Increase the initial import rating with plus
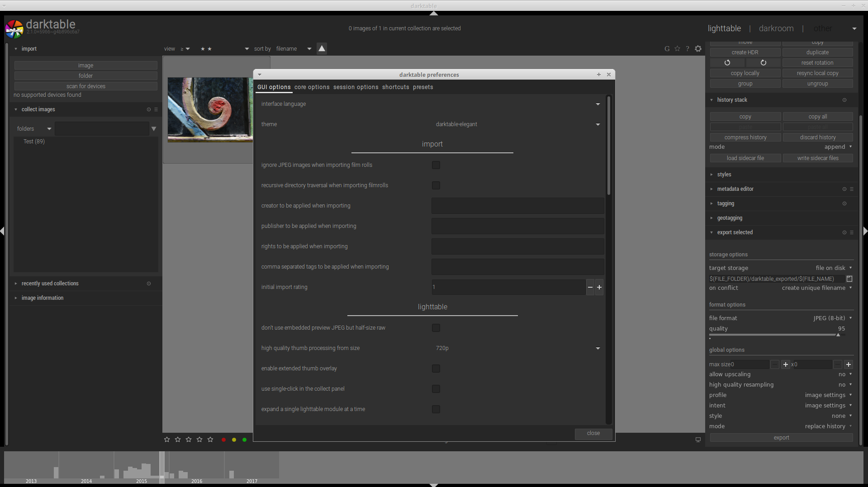This screenshot has height=487, width=868. (x=599, y=287)
